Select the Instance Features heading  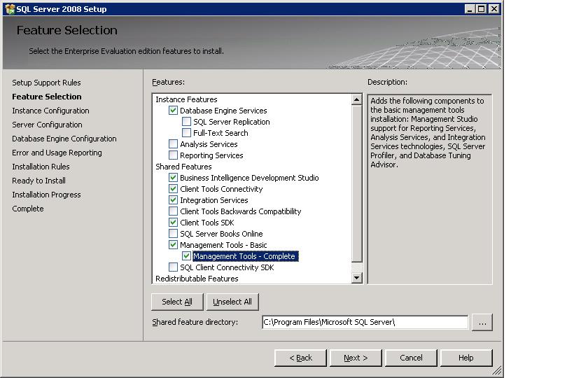[x=186, y=99]
